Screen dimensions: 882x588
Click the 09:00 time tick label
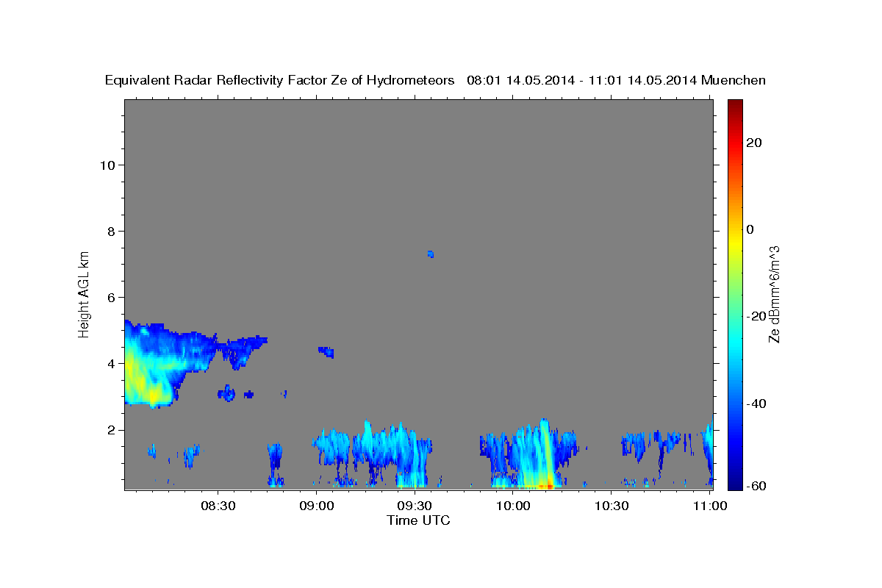coord(316,506)
